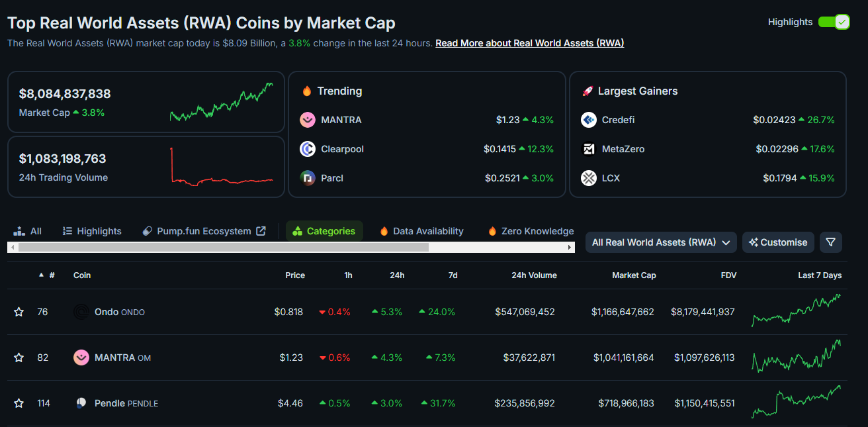Open the Customise button
Screen dimensions: 868x427
tap(778, 242)
